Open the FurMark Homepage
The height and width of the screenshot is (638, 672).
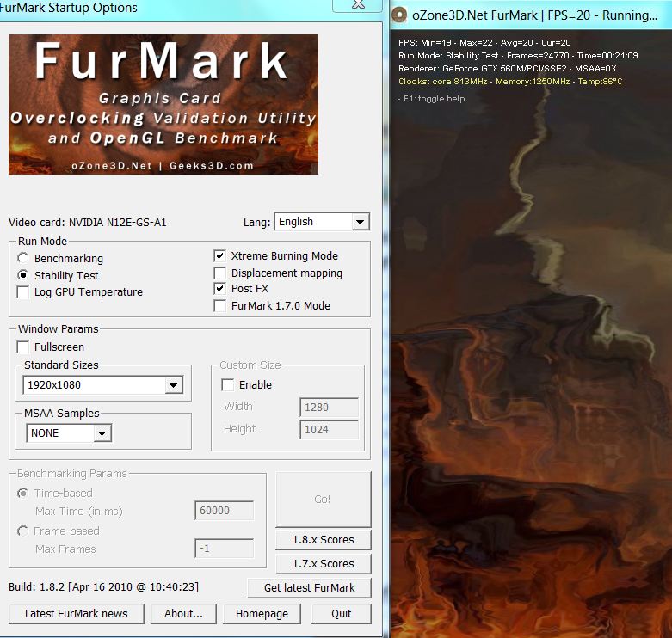tap(262, 614)
